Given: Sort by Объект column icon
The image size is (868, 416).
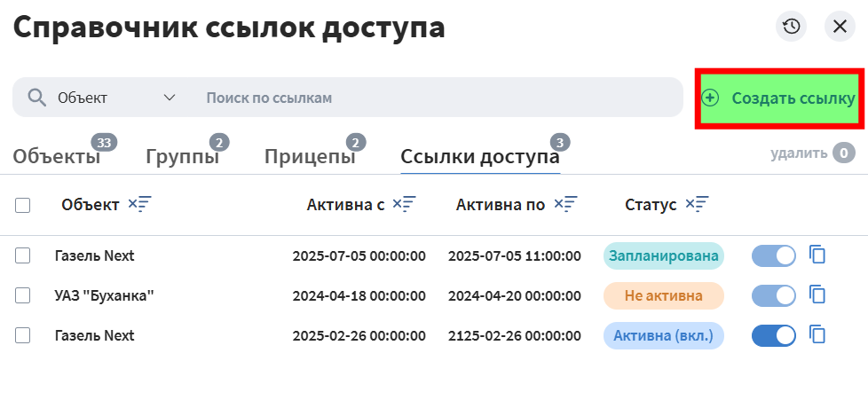Looking at the screenshot, I should [x=139, y=205].
